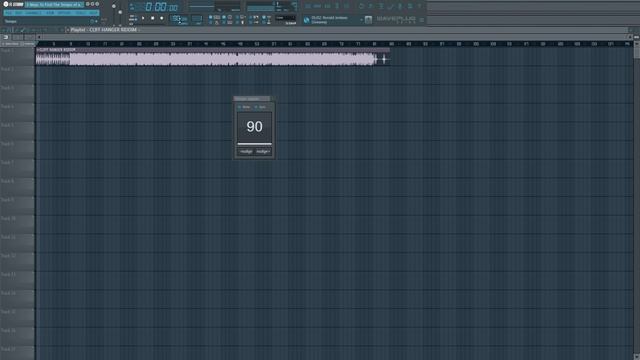Open the HELP menu
Viewport: 640px width, 360px height.
pos(93,13)
